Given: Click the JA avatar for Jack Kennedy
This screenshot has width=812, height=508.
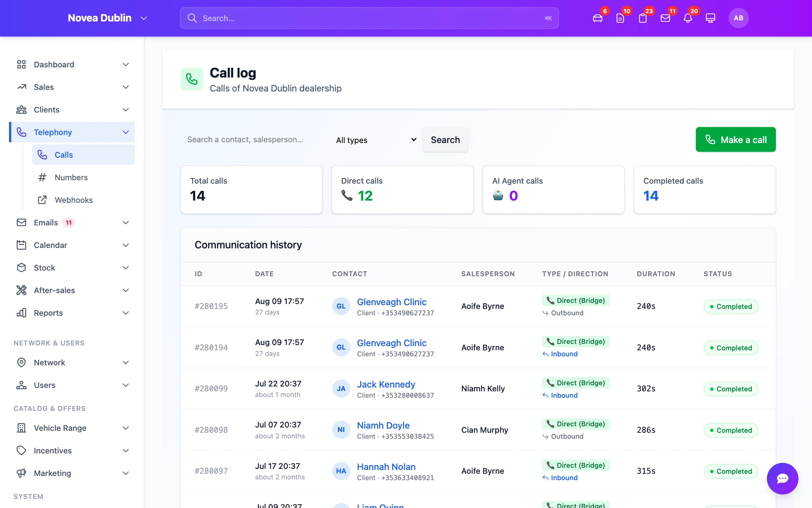Looking at the screenshot, I should 341,389.
